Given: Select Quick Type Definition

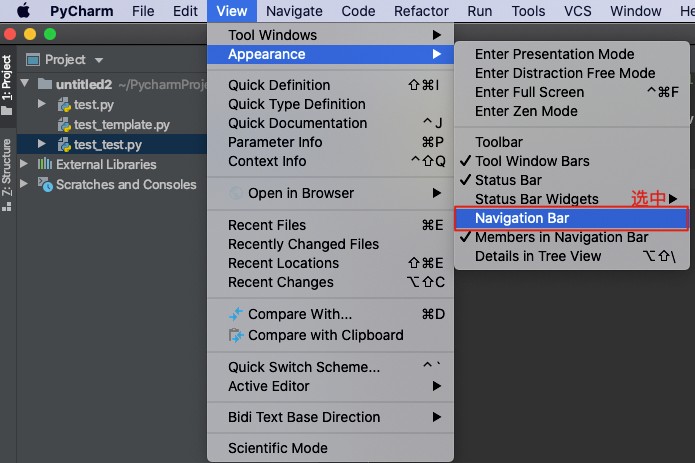Looking at the screenshot, I should [330, 104].
